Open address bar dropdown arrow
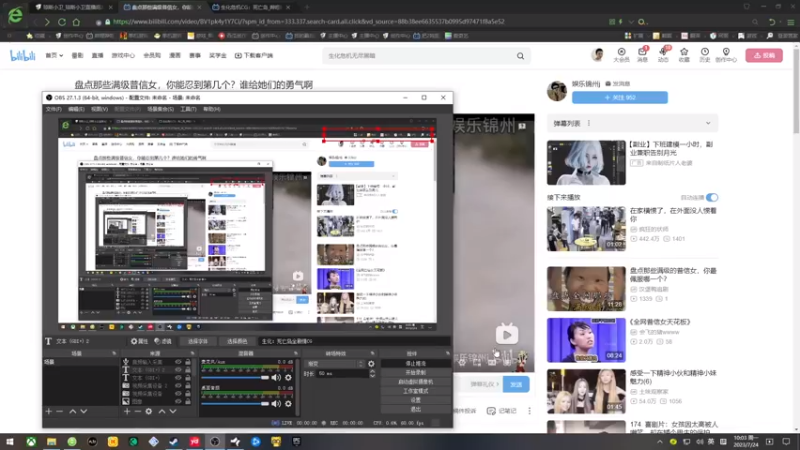The image size is (800, 450). 631,22
